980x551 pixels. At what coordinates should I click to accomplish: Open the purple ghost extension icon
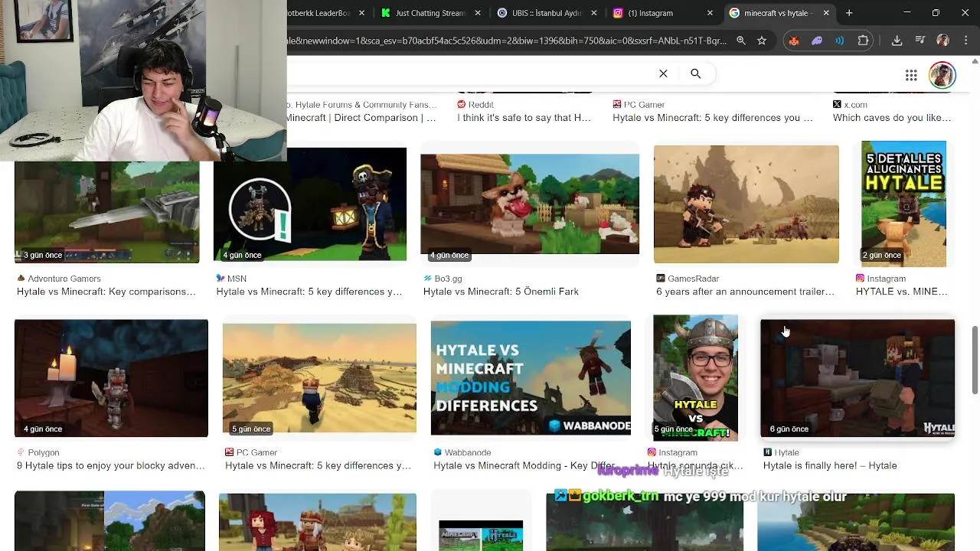tap(817, 41)
